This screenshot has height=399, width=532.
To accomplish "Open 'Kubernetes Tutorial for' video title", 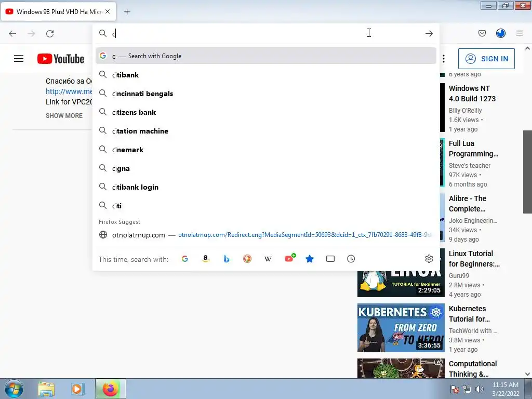I will click(x=469, y=314).
